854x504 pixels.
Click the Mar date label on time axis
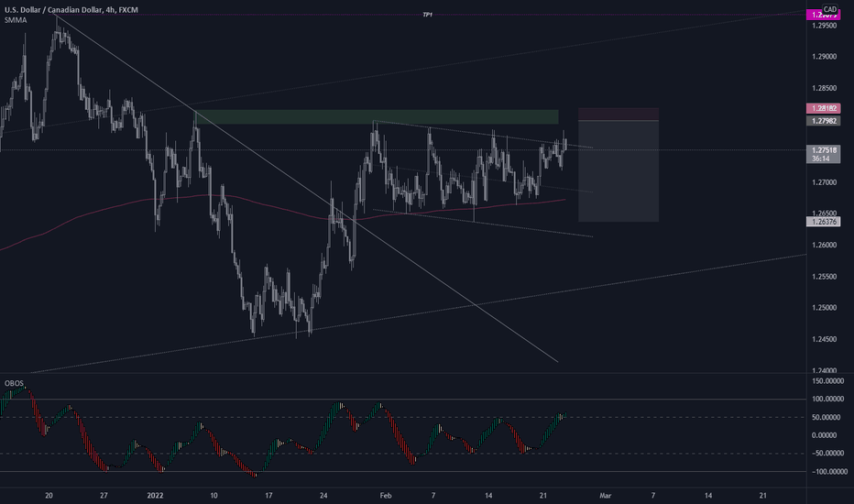605,496
